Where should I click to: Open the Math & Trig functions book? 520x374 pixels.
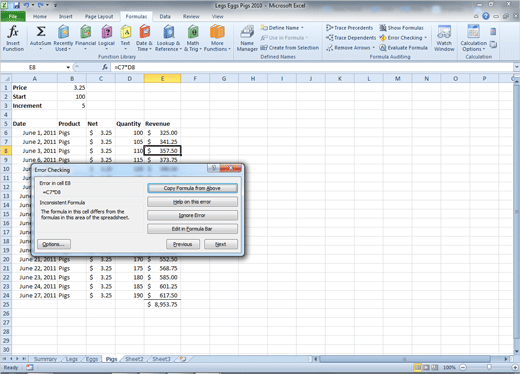[193, 38]
